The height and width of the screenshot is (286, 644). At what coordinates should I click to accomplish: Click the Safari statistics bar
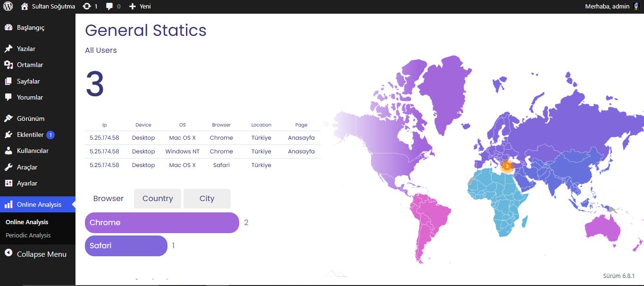click(126, 246)
